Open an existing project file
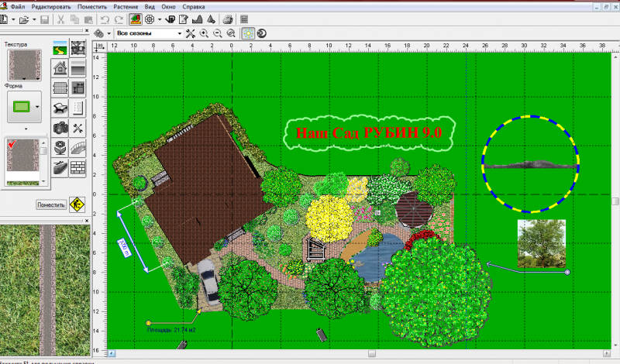The width and height of the screenshot is (620, 364). (x=24, y=19)
